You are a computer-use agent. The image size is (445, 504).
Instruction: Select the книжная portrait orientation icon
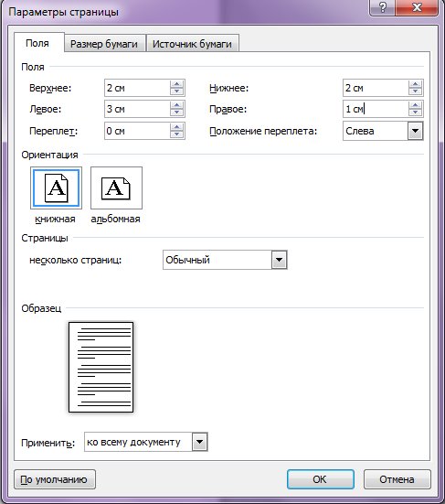(56, 188)
